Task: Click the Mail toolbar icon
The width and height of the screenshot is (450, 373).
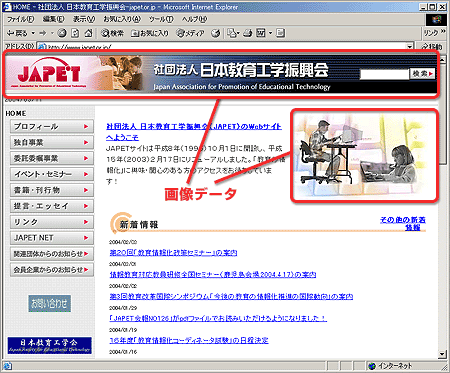Action: pyautogui.click(x=232, y=33)
